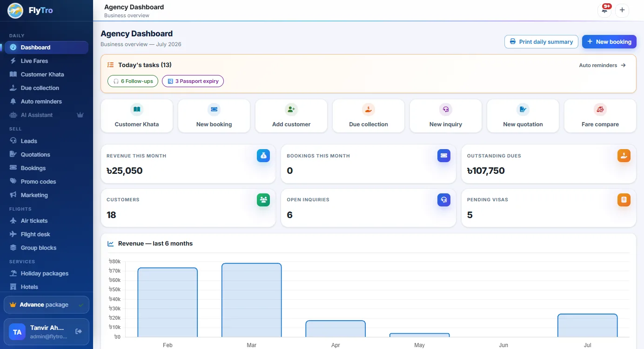Open the Due collection quick action card
The width and height of the screenshot is (644, 349).
point(369,116)
